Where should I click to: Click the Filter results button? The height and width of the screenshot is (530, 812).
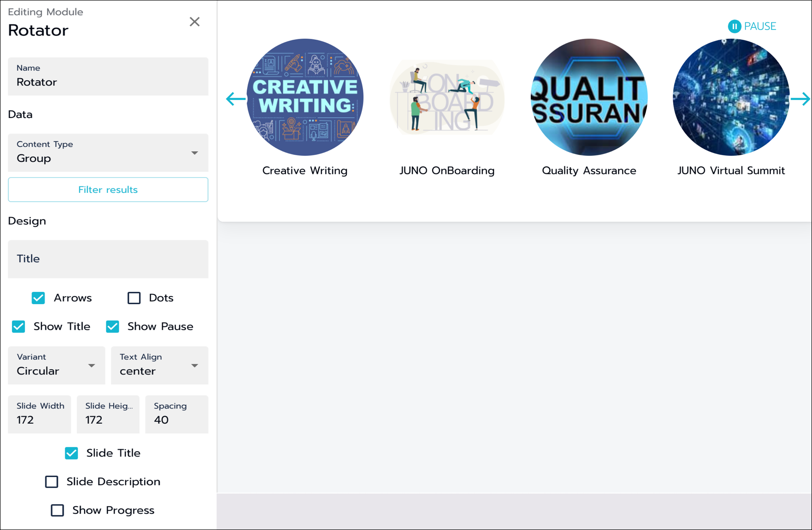point(108,189)
